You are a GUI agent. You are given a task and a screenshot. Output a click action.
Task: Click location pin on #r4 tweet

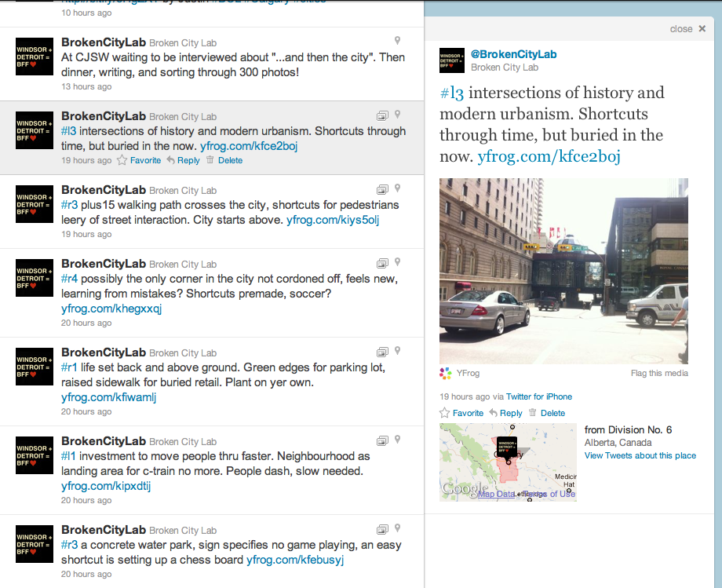click(397, 262)
